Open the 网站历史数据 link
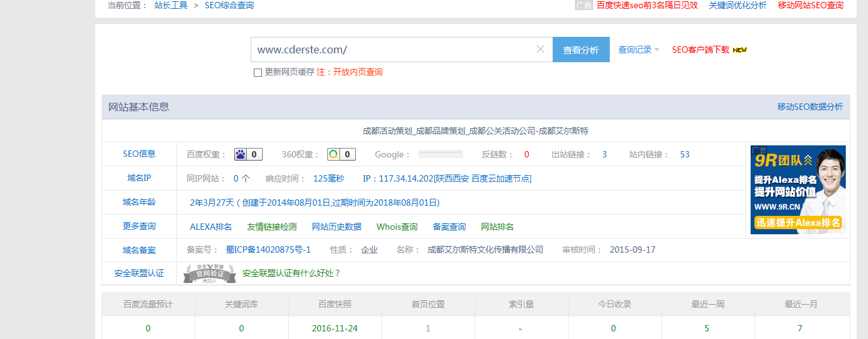 [x=336, y=227]
